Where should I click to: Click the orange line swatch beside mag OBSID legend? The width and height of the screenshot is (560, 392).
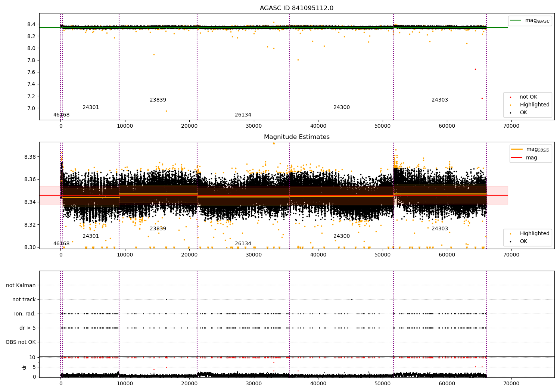tap(517, 149)
